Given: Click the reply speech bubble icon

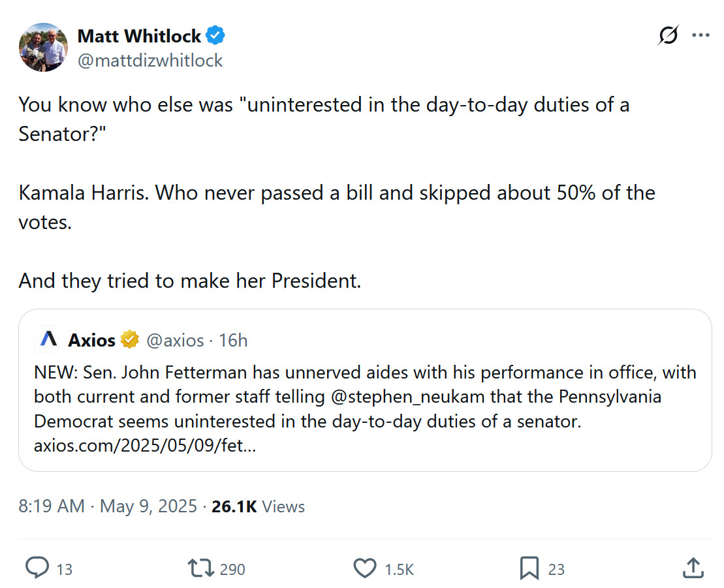Looking at the screenshot, I should coord(37,568).
